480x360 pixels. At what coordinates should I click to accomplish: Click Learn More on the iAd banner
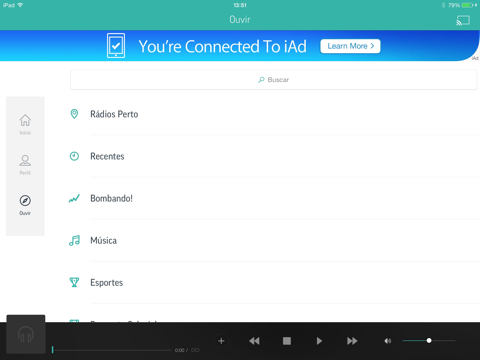click(350, 46)
